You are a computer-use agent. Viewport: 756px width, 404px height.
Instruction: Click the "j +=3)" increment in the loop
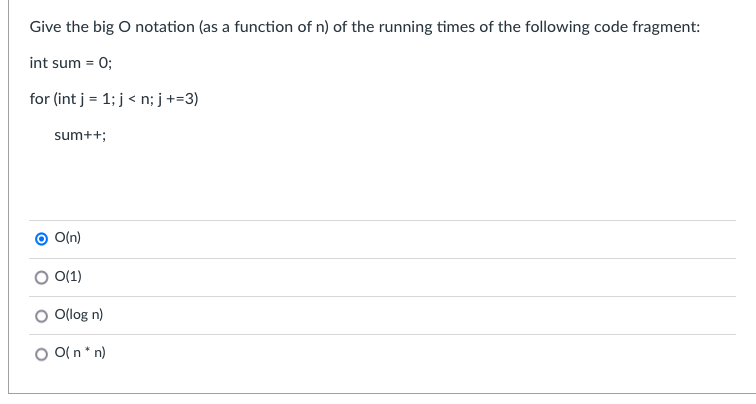178,99
